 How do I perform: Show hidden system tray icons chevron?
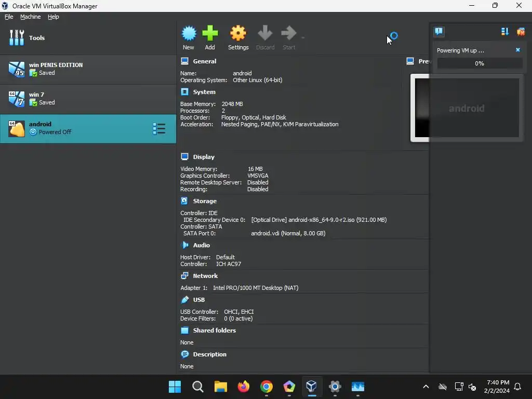click(x=426, y=387)
